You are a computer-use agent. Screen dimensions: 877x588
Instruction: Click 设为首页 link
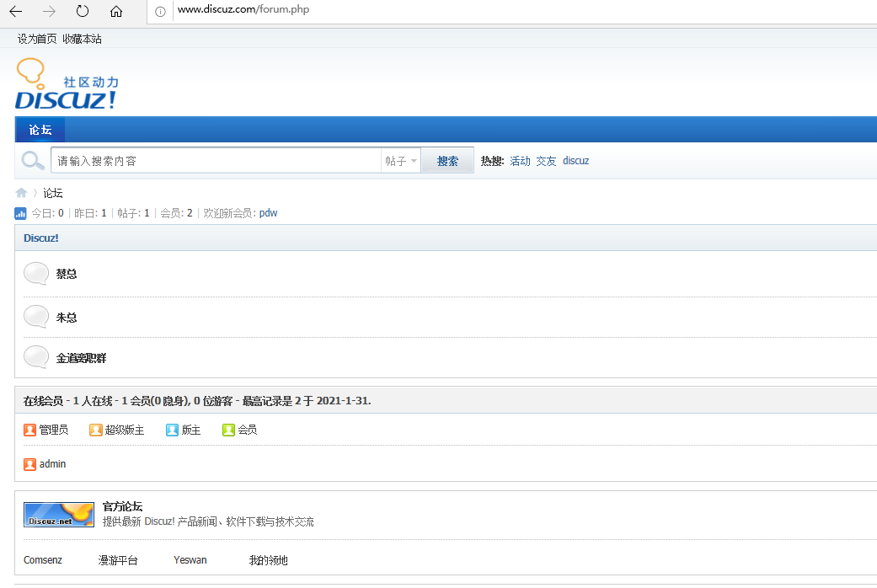[x=37, y=39]
